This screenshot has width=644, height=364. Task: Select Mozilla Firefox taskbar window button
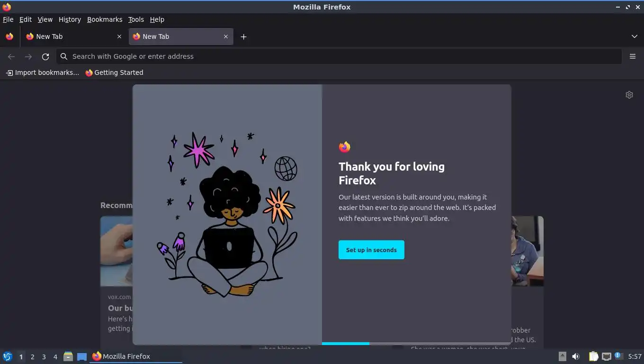[x=136, y=356]
